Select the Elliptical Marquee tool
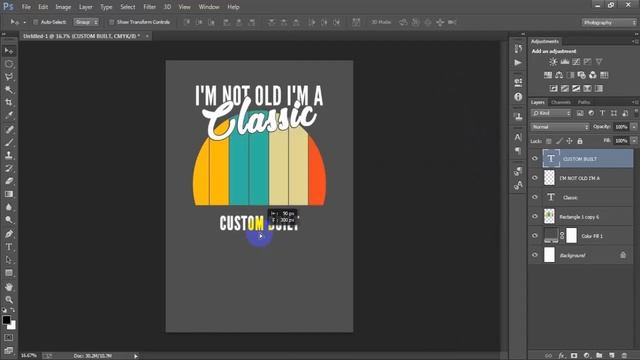 [x=9, y=64]
